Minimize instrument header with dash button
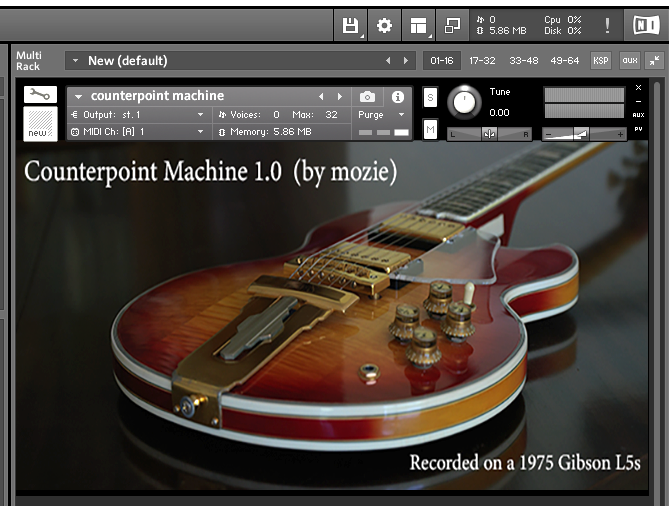The image size is (669, 506). (638, 102)
